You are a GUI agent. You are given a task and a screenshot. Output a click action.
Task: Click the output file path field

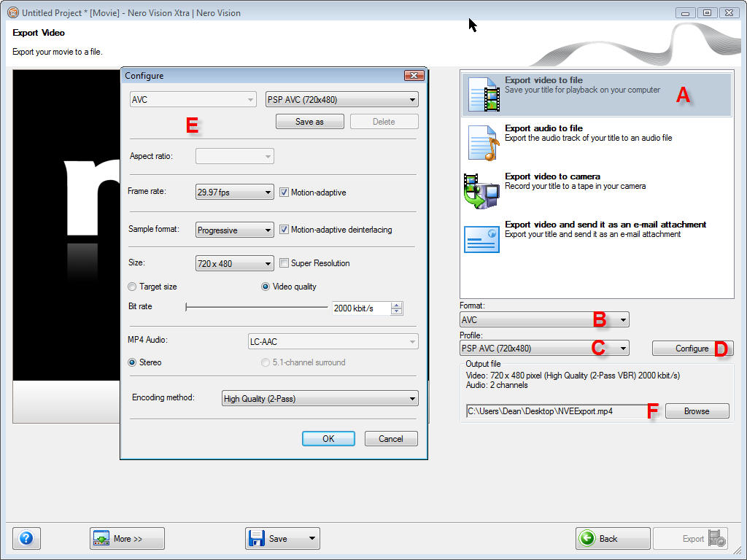click(x=564, y=411)
